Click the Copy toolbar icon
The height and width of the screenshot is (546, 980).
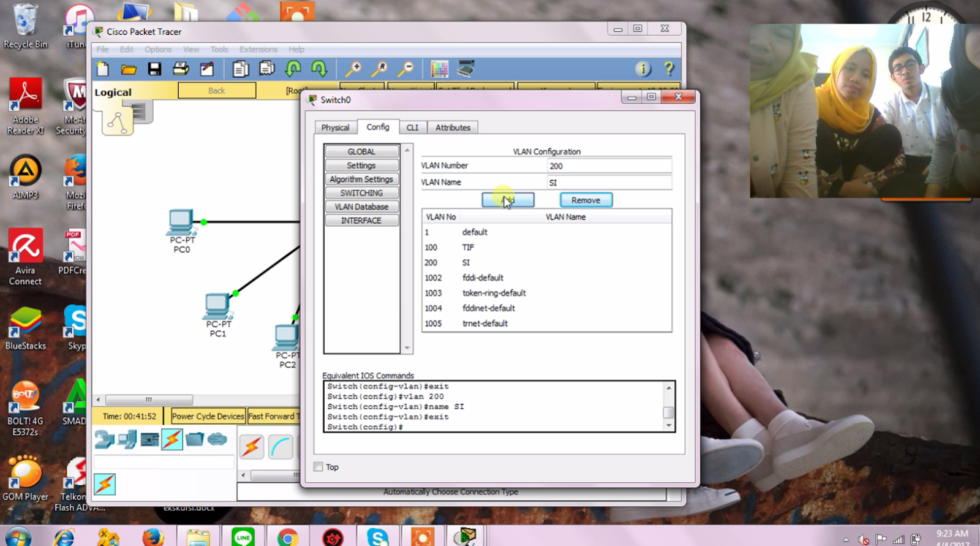tap(240, 69)
